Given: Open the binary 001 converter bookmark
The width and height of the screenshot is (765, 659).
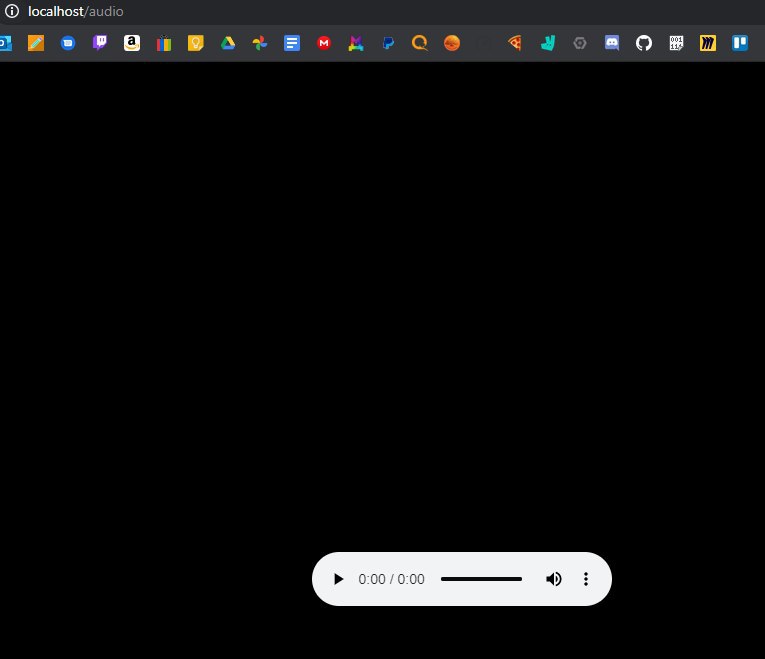Looking at the screenshot, I should (x=676, y=43).
